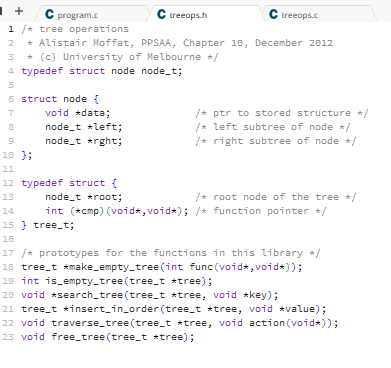This screenshot has height=368, width=391.
Task: Click the closing '};' of struct node
Action: point(27,155)
